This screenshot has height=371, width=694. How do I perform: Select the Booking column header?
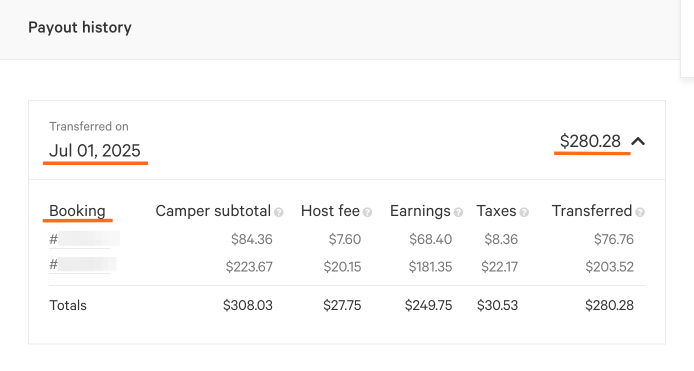77,211
